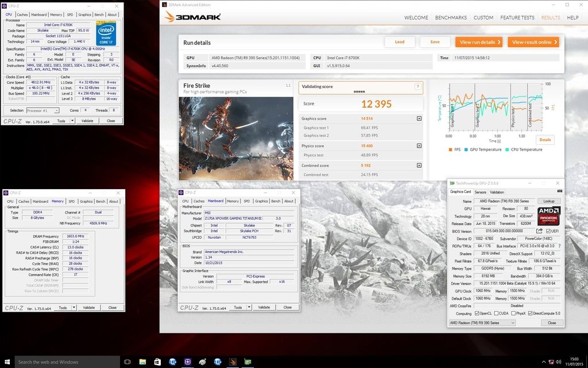Click the Graphics score value 14 514

pyautogui.click(x=367, y=118)
